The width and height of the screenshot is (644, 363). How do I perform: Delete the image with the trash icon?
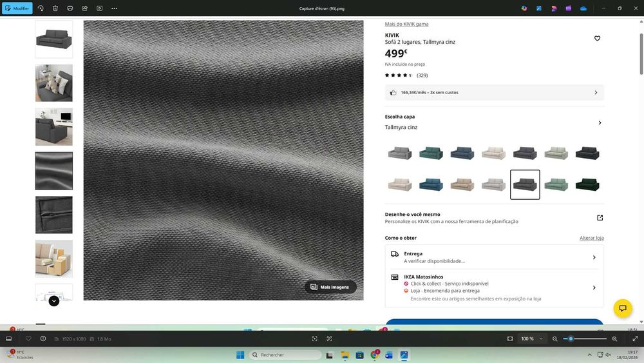click(55, 8)
